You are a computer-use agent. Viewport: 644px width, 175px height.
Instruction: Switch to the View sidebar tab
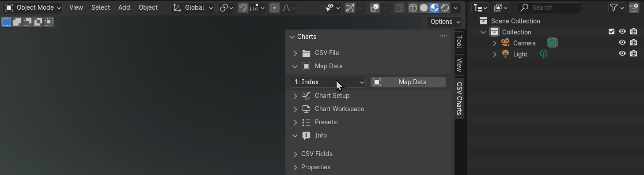[459, 65]
